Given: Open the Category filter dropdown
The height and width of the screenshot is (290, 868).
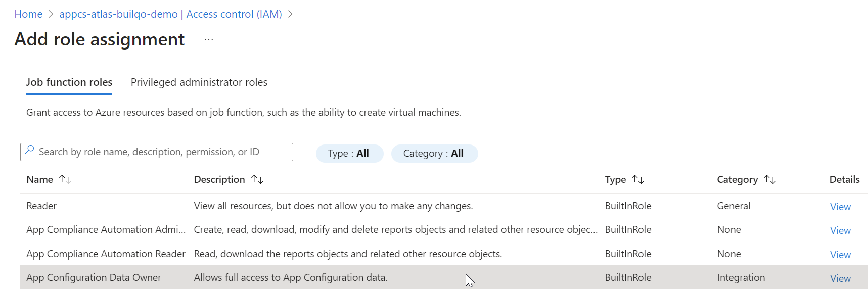Looking at the screenshot, I should pos(434,154).
